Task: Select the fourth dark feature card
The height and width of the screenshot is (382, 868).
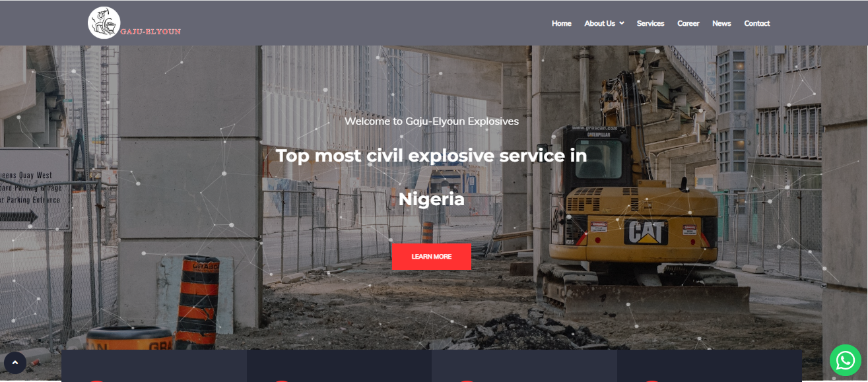Action: tap(710, 366)
